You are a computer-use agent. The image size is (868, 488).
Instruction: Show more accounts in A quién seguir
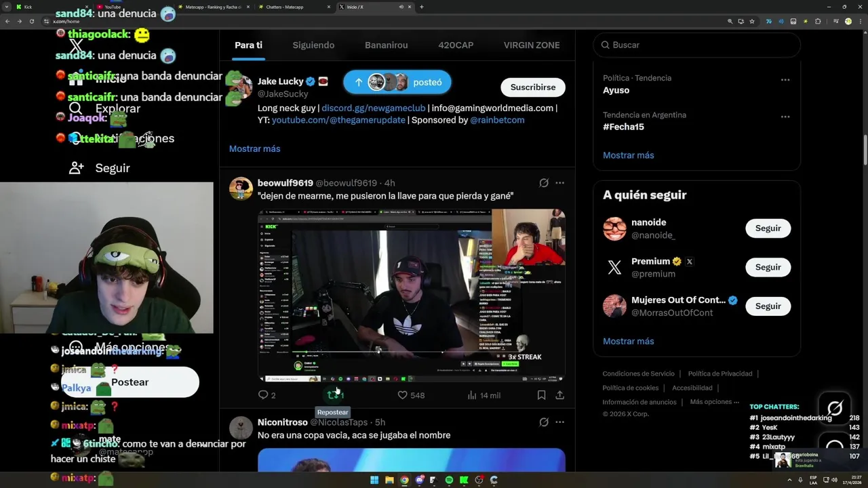pyautogui.click(x=629, y=341)
